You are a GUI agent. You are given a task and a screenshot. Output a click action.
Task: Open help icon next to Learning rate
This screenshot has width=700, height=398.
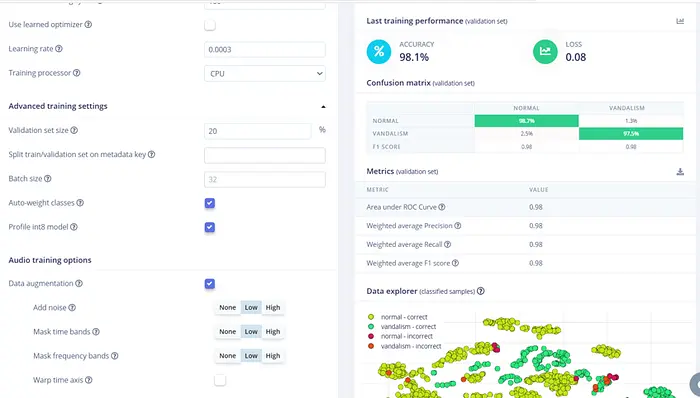coord(59,49)
